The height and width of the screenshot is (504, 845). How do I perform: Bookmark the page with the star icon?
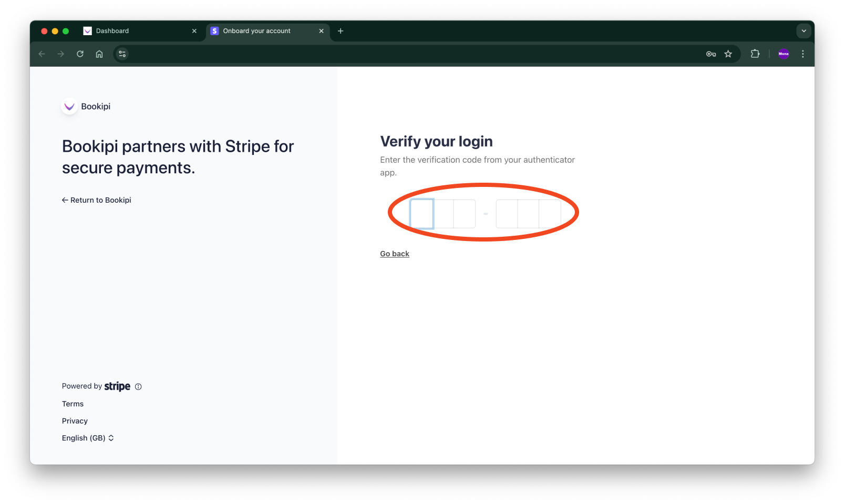pos(728,54)
